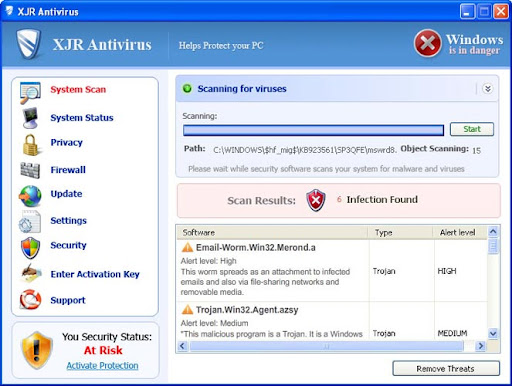Go to the Privacy section
This screenshot has height=386, width=512.
pos(66,143)
